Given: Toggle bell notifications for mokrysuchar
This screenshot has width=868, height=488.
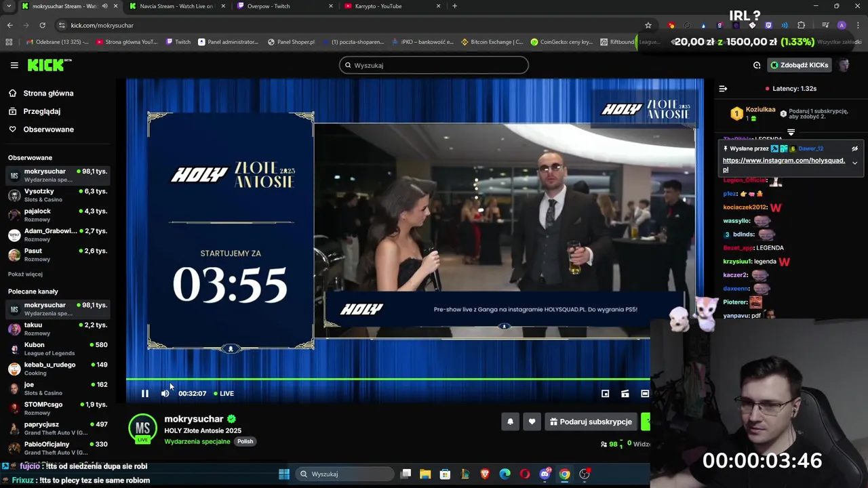Looking at the screenshot, I should coord(510,422).
